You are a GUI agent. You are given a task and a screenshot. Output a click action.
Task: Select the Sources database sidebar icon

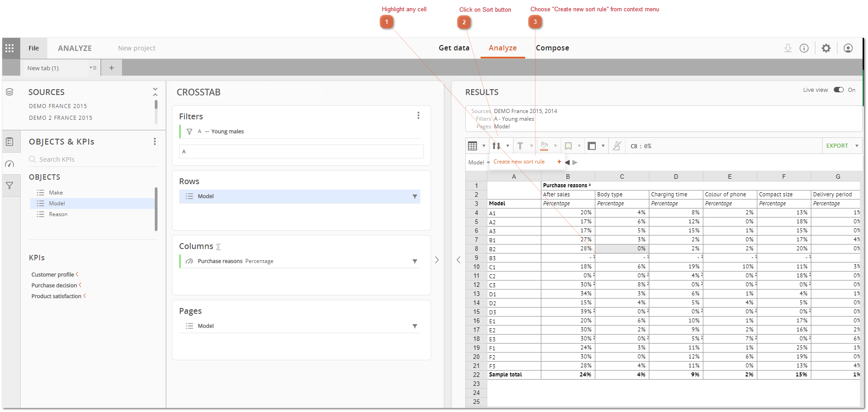pos(9,92)
